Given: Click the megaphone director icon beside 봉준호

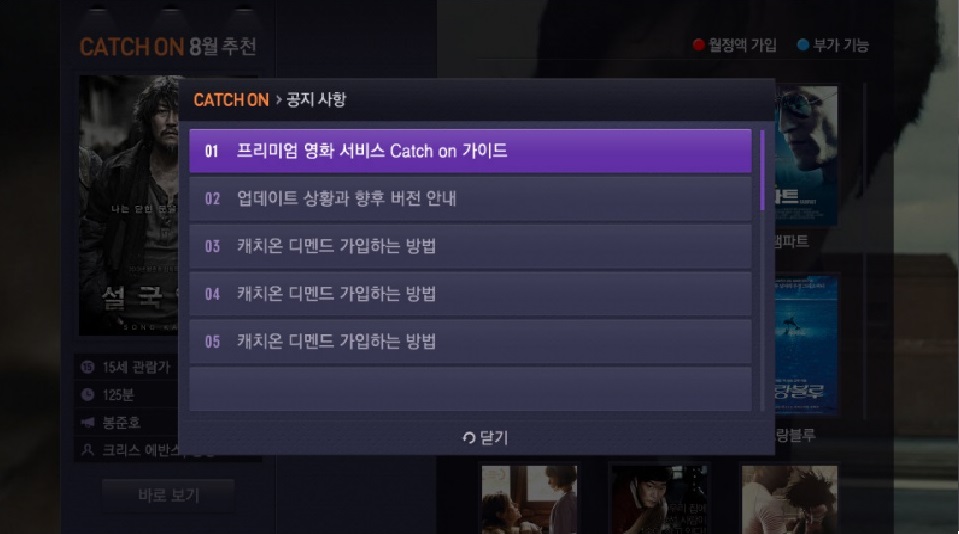Looking at the screenshot, I should (87, 422).
